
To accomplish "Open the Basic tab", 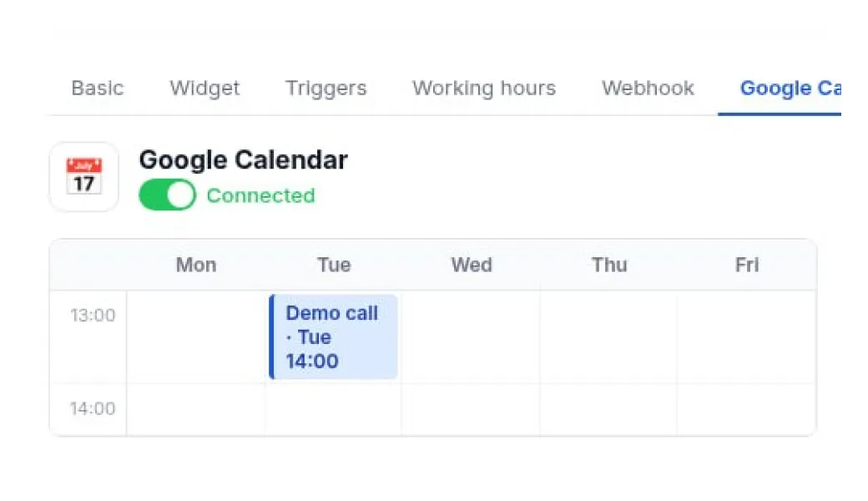I will [x=98, y=89].
